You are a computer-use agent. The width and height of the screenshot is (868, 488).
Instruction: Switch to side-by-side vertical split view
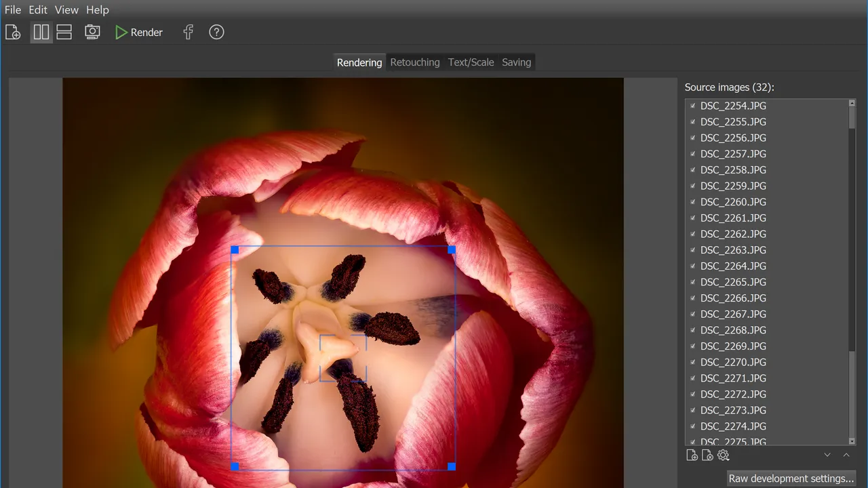[41, 33]
